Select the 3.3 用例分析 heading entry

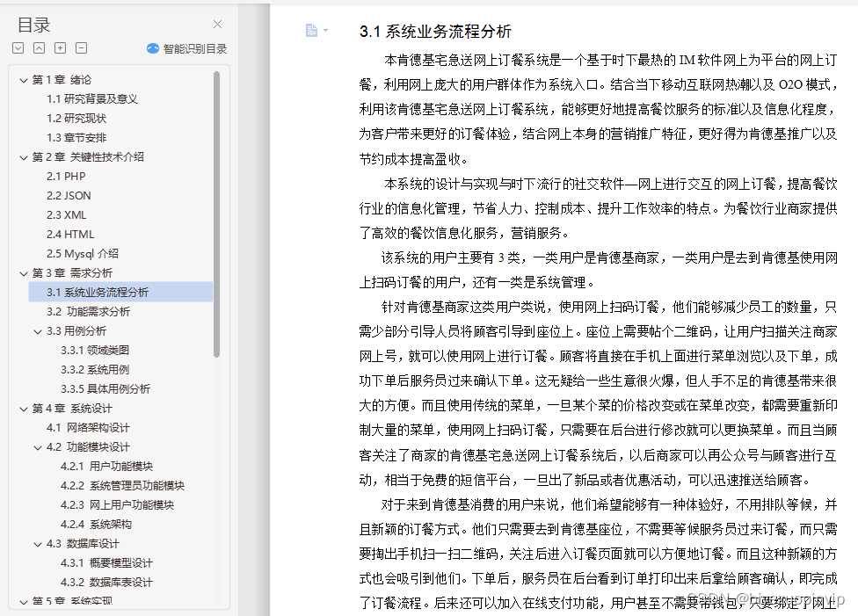76,331
